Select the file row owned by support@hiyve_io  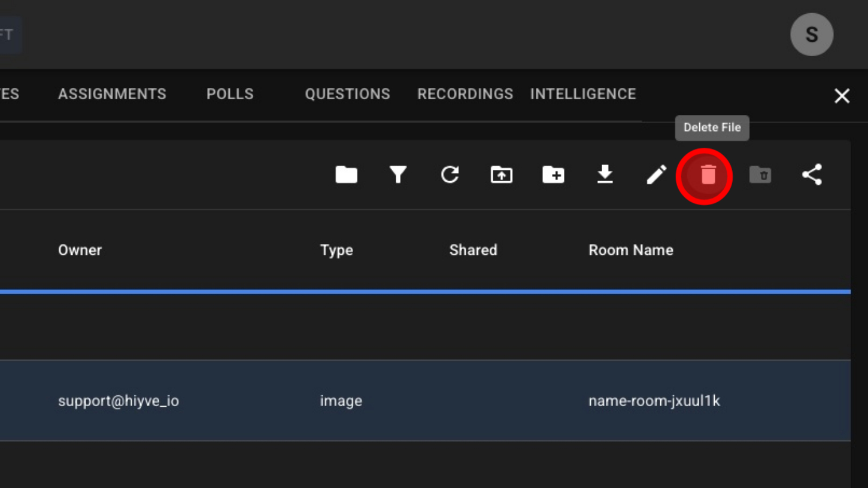pyautogui.click(x=119, y=401)
